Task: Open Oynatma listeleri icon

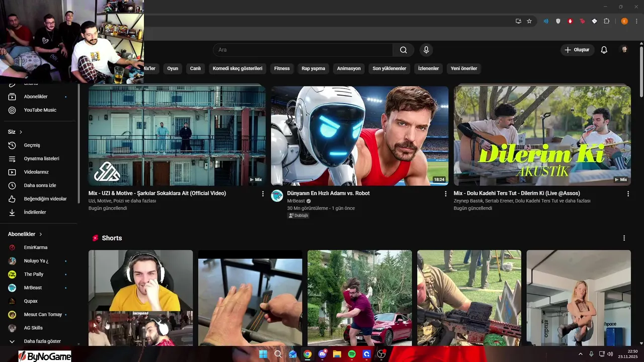Action: tap(12, 159)
